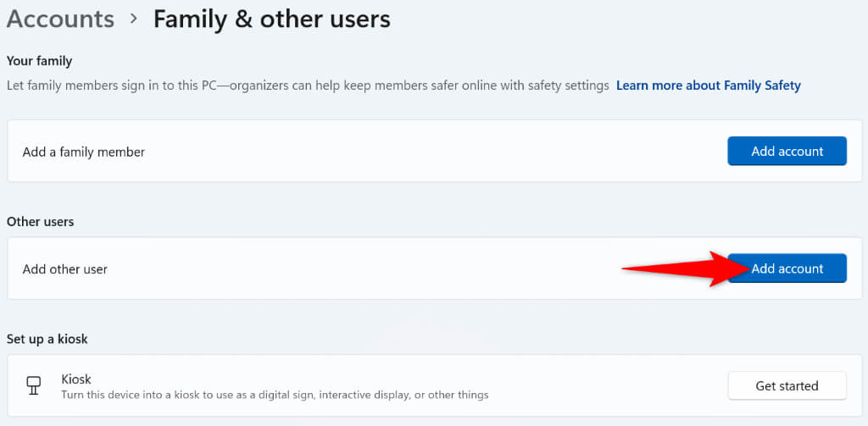
Task: Click Get started to set up kiosk
Action: click(787, 385)
